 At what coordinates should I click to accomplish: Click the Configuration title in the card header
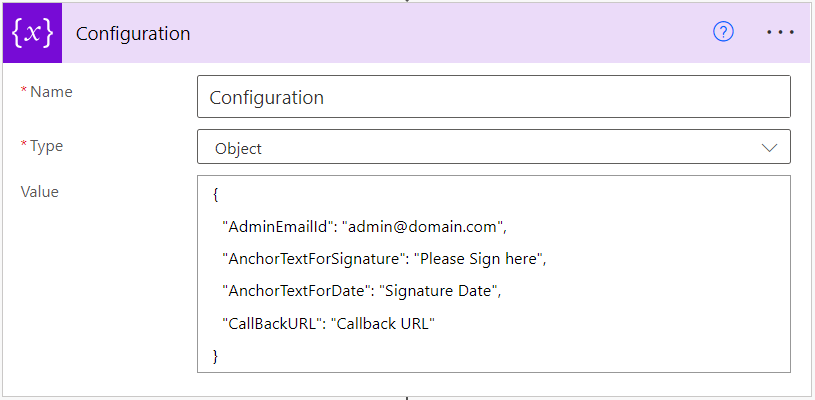point(133,34)
